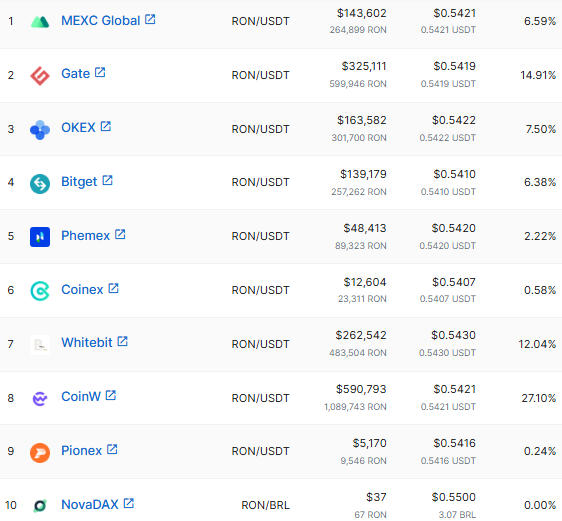
Task: Open external link icon beside OKEX
Action: point(106,126)
